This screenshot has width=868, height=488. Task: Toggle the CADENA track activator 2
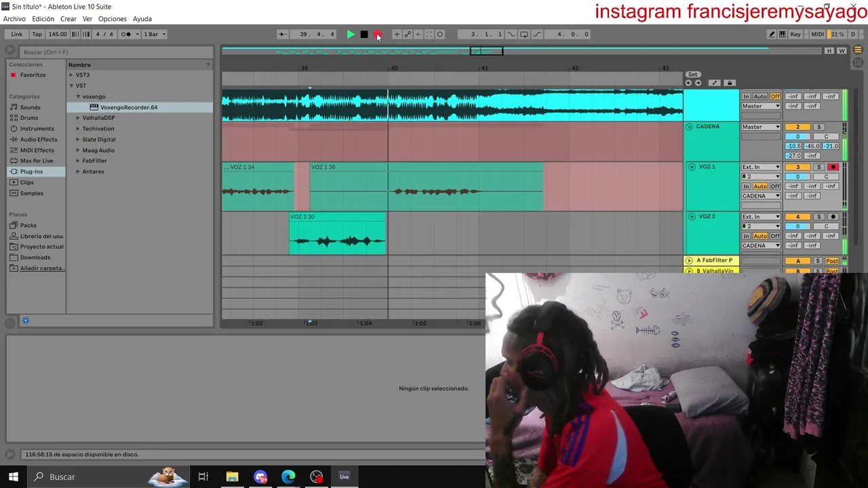point(797,127)
